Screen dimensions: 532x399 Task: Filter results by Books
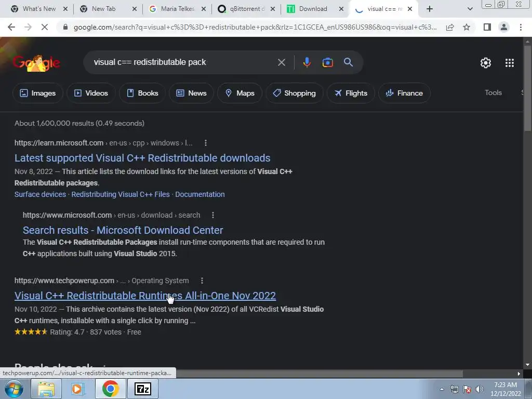(x=142, y=93)
